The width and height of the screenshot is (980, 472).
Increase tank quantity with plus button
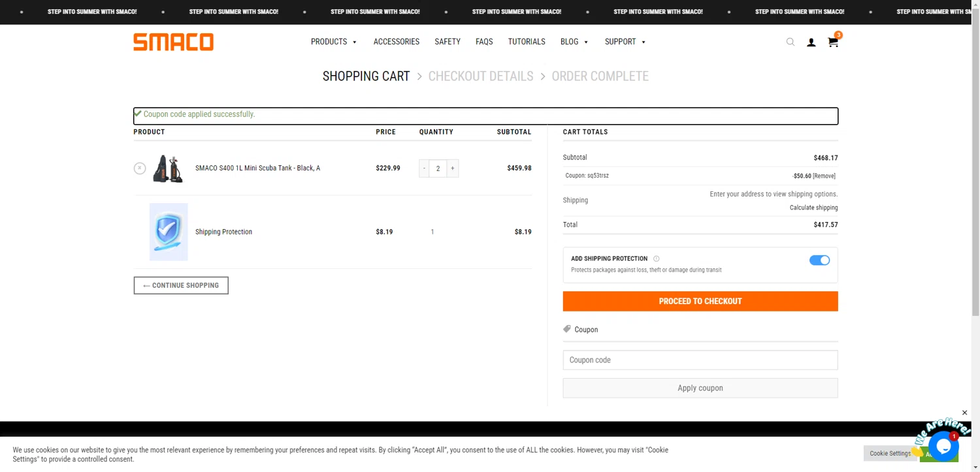453,168
